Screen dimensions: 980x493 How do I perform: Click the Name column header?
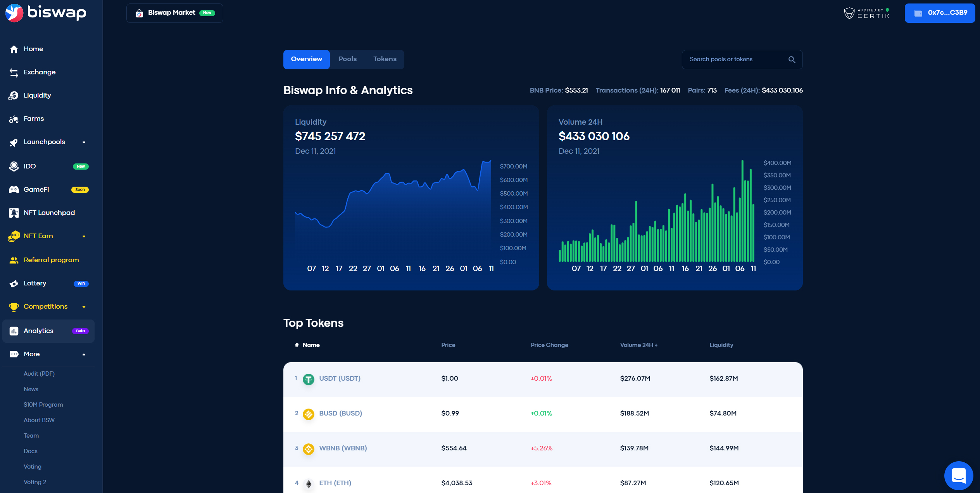311,345
